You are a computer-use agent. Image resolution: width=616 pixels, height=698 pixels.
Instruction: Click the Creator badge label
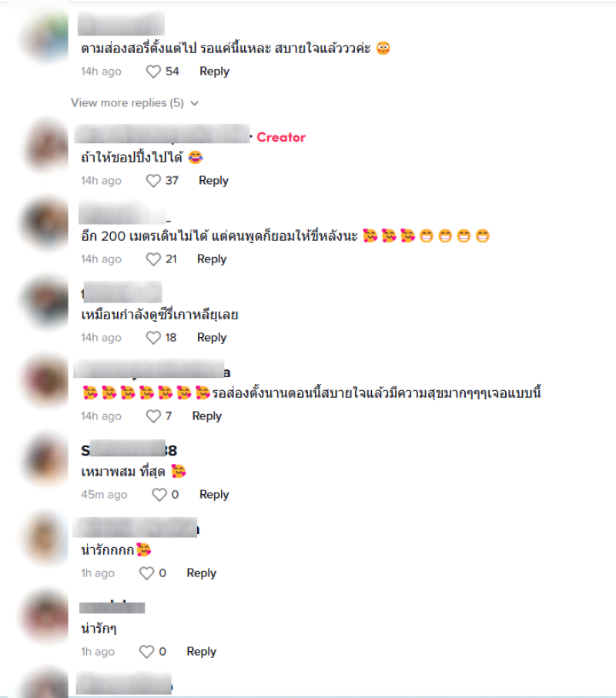coord(281,138)
